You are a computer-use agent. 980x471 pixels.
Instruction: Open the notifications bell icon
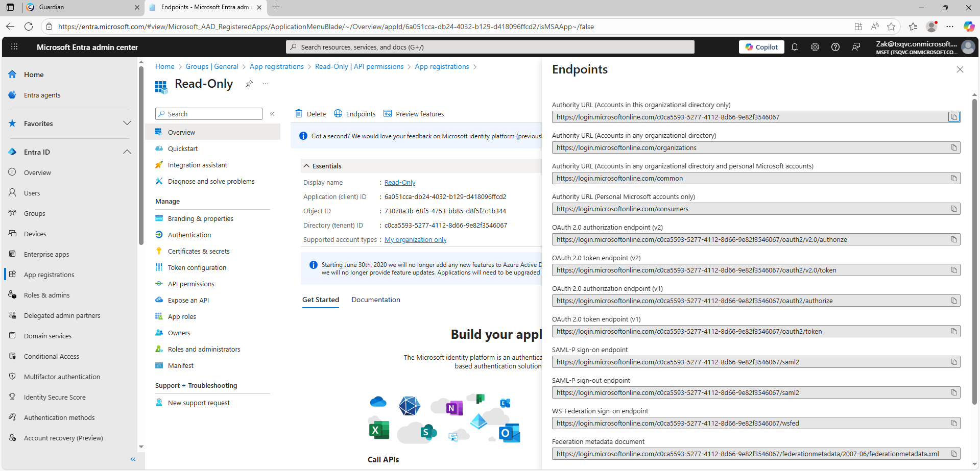[x=795, y=47]
